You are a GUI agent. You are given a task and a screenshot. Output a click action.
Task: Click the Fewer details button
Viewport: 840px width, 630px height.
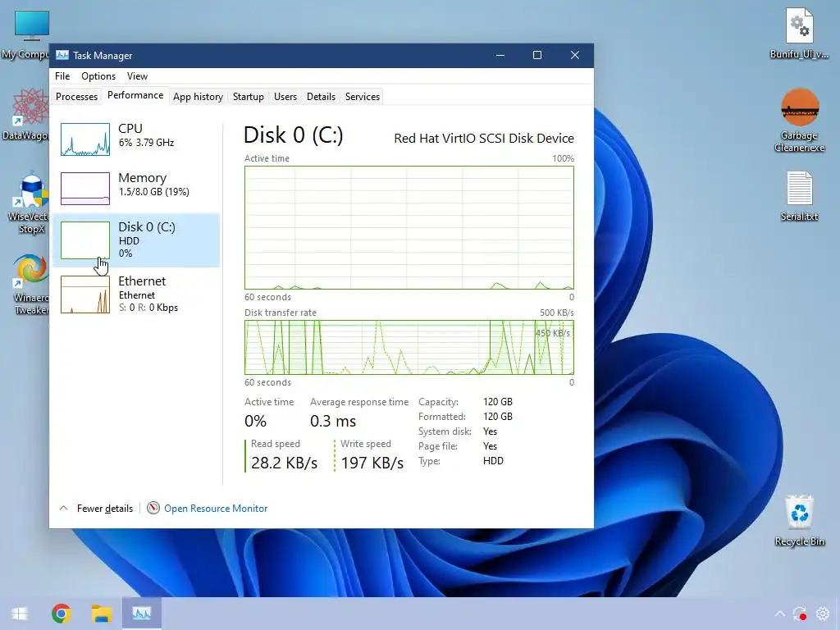point(104,509)
